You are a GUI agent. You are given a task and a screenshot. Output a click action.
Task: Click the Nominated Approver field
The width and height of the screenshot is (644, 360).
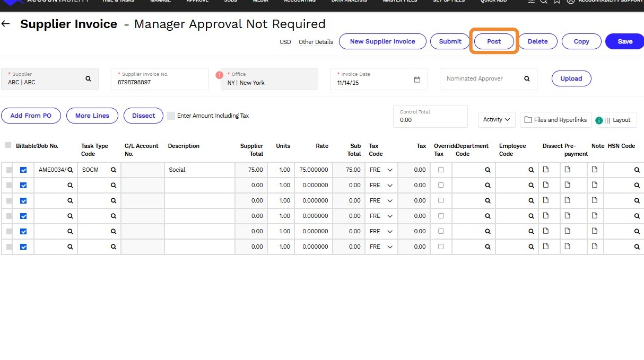(x=489, y=79)
